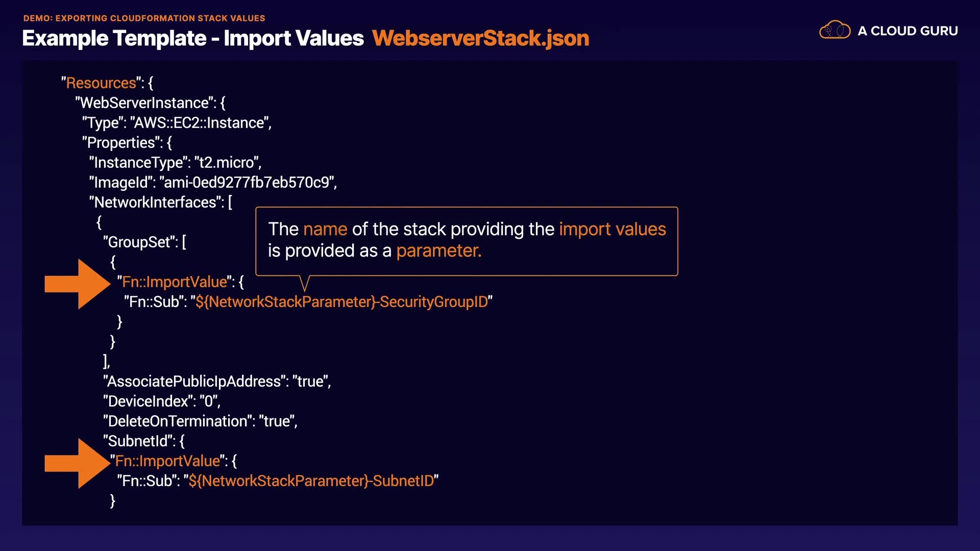Image resolution: width=980 pixels, height=551 pixels.
Task: Click the ImageId value ami-0ed9277fb7eb570c9
Action: point(247,183)
